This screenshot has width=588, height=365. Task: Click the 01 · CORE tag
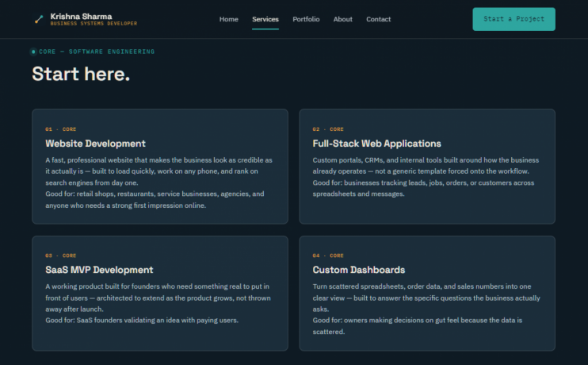(x=61, y=129)
